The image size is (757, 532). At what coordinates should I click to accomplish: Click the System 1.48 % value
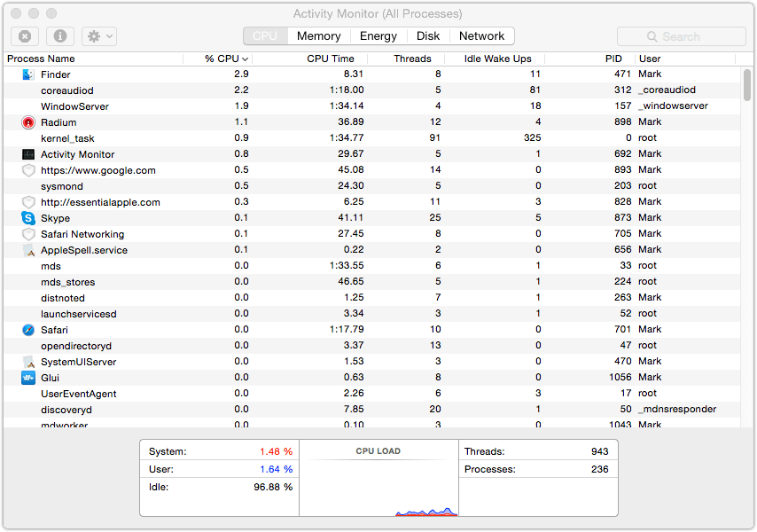point(277,451)
